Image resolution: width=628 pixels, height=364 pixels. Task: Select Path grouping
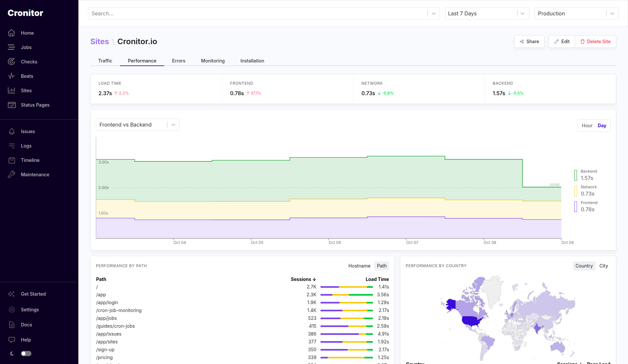(382, 266)
